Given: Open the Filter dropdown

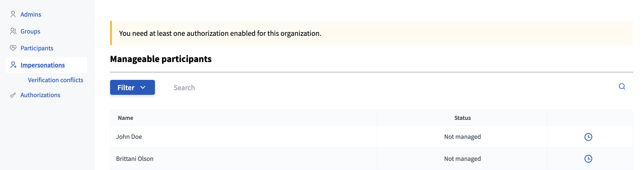Looking at the screenshot, I should click(132, 87).
